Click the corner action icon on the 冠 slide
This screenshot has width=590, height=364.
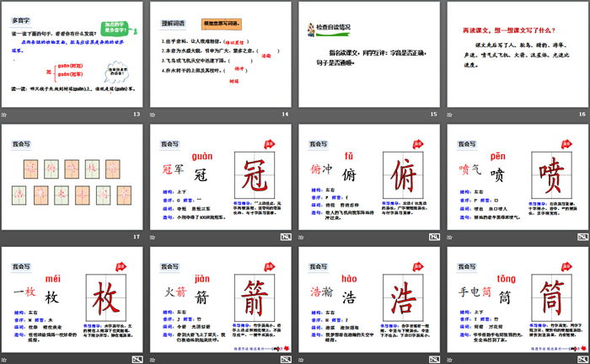(x=282, y=238)
